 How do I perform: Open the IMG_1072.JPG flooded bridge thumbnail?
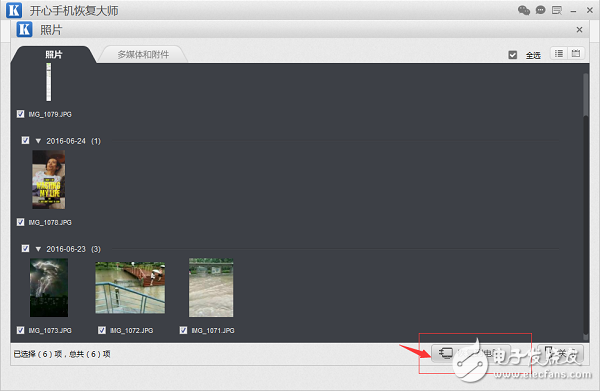(x=130, y=288)
